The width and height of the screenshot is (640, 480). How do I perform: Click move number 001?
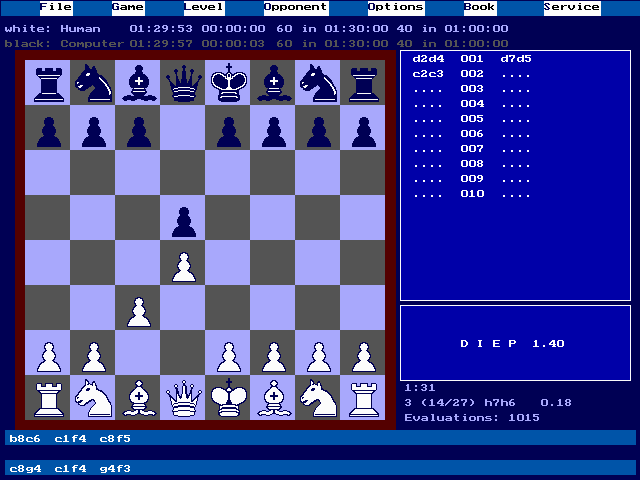(x=472, y=59)
